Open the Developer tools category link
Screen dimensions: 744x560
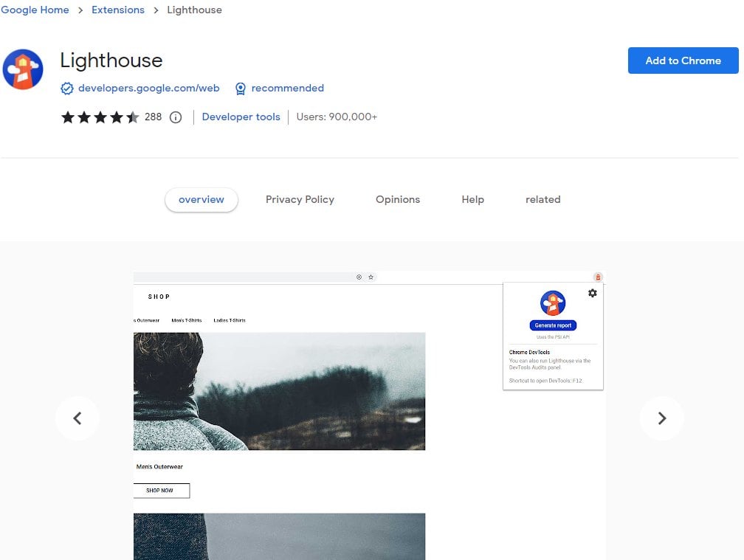241,117
